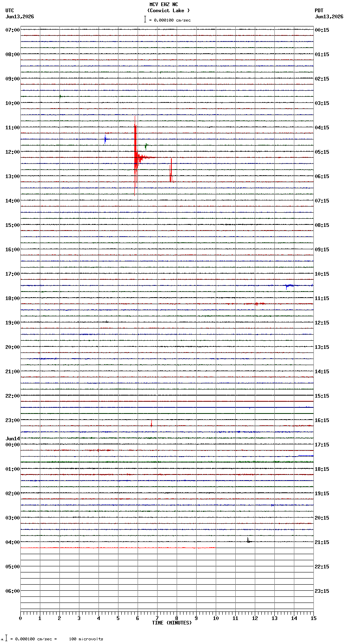Select the 23:15 PDT row label

coord(322,591)
